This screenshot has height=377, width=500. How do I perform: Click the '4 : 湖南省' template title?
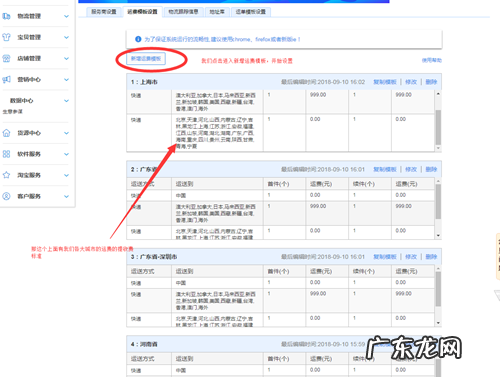tap(144, 344)
